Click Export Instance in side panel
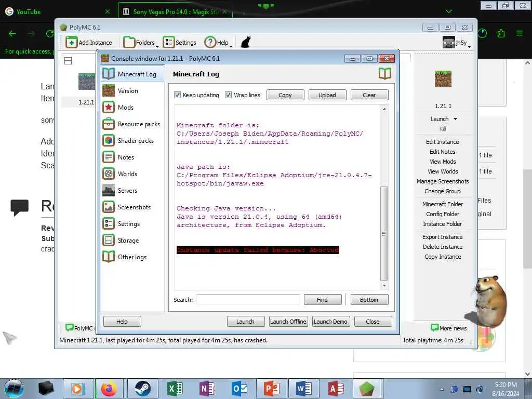The height and width of the screenshot is (399, 532). (443, 237)
